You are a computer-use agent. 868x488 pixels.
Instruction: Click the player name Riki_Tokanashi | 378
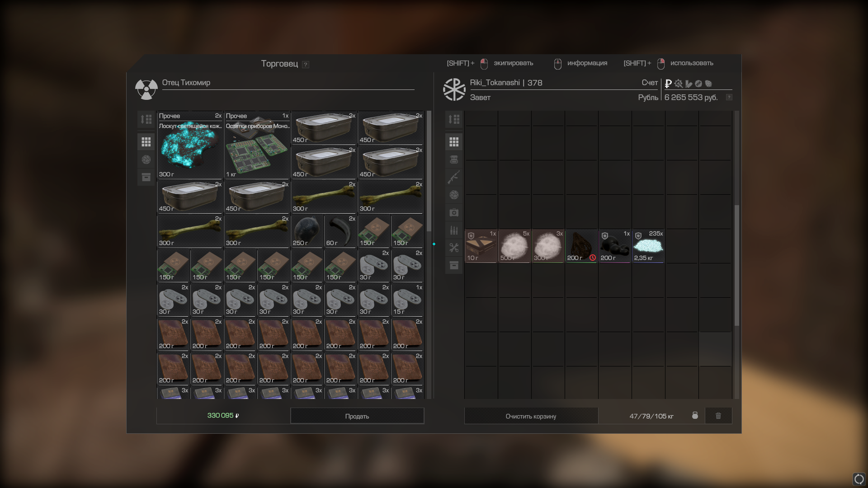(506, 83)
